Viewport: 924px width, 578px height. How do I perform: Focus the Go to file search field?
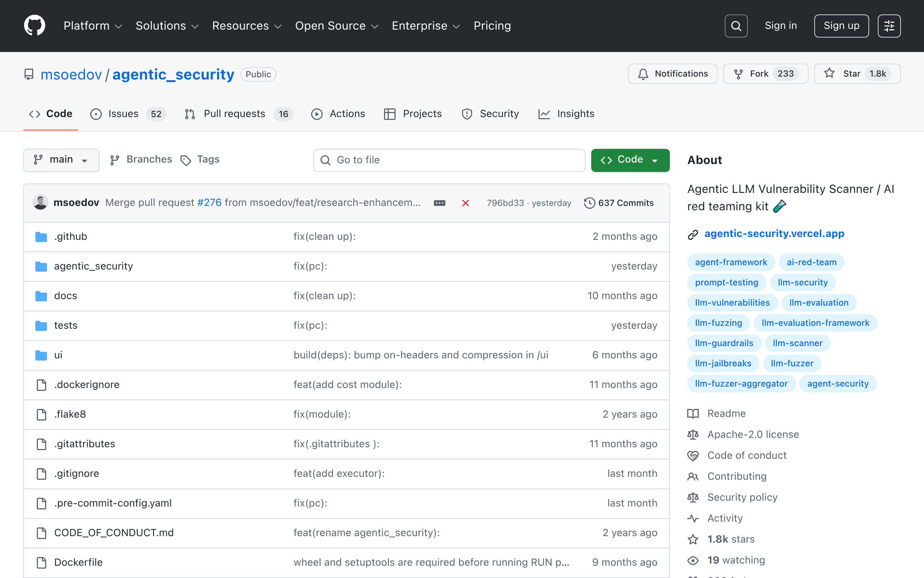coord(449,160)
